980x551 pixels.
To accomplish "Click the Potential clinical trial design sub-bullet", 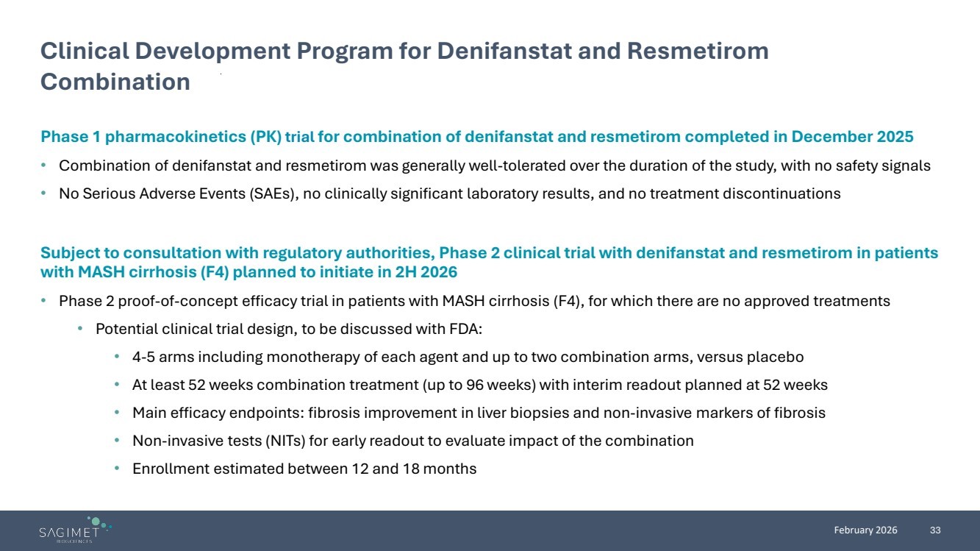I will coord(288,329).
